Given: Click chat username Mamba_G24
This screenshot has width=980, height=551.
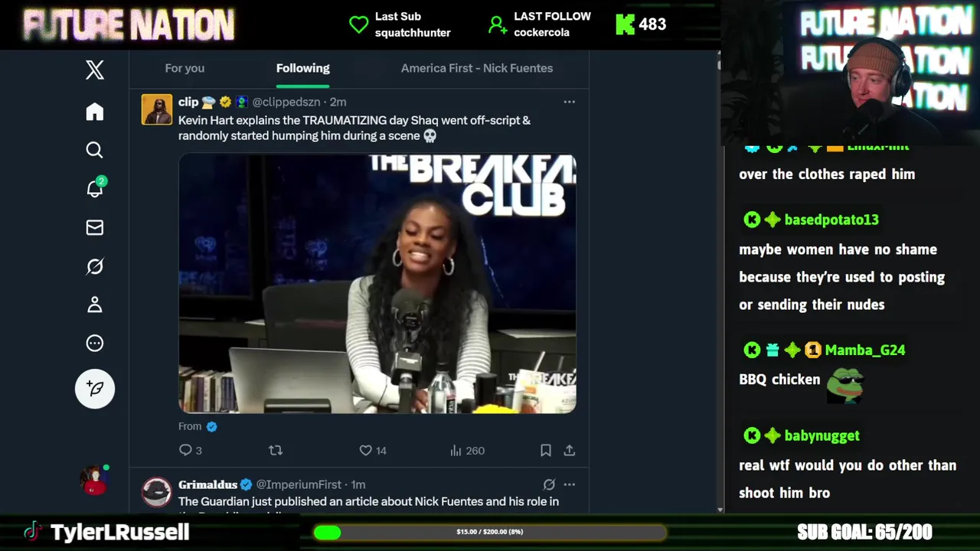Looking at the screenshot, I should point(865,350).
